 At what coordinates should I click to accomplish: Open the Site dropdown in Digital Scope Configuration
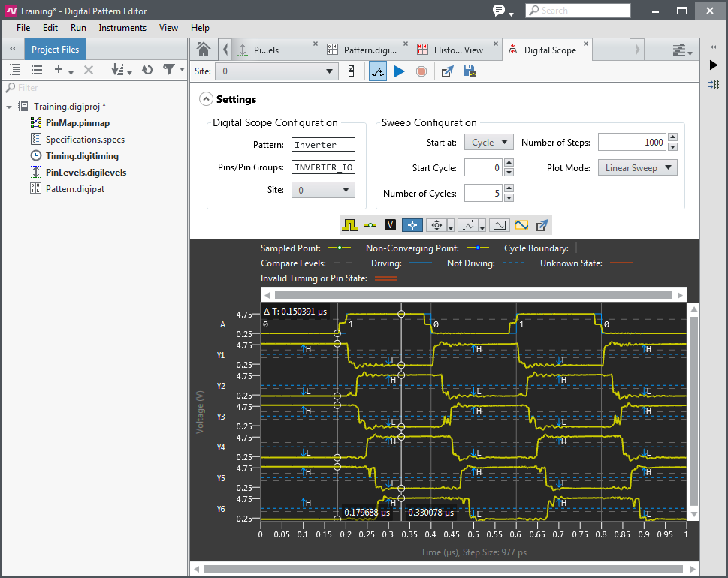point(323,190)
